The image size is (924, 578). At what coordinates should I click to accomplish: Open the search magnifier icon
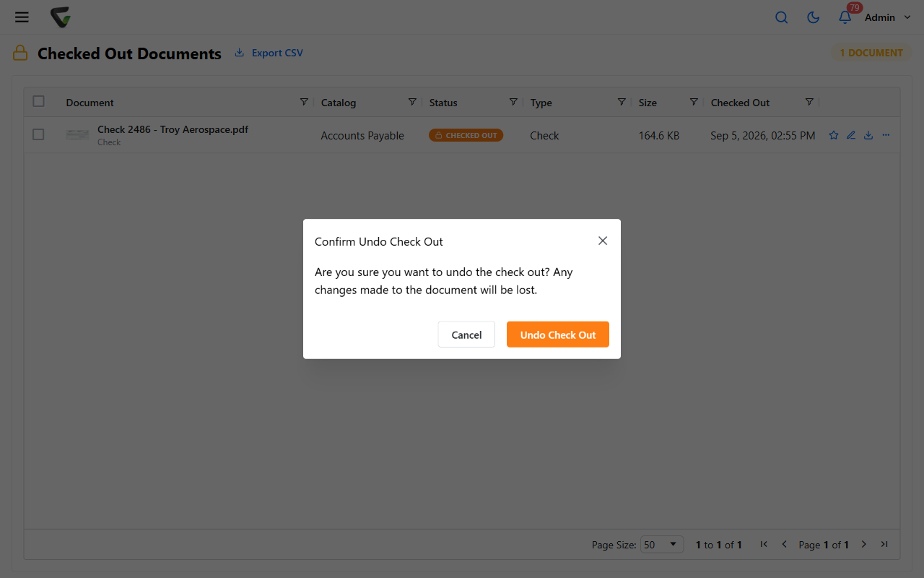781,17
